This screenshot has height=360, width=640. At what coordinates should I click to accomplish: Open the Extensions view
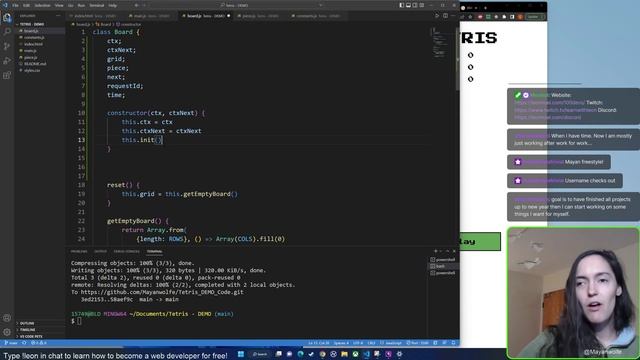tap(7, 76)
